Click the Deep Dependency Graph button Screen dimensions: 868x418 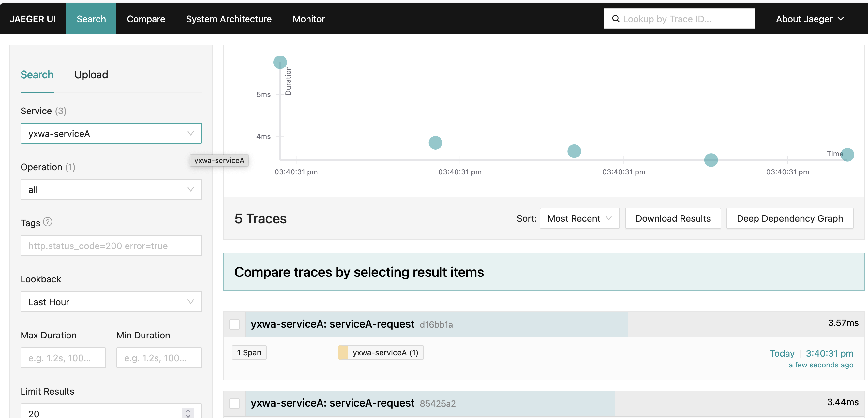(789, 218)
